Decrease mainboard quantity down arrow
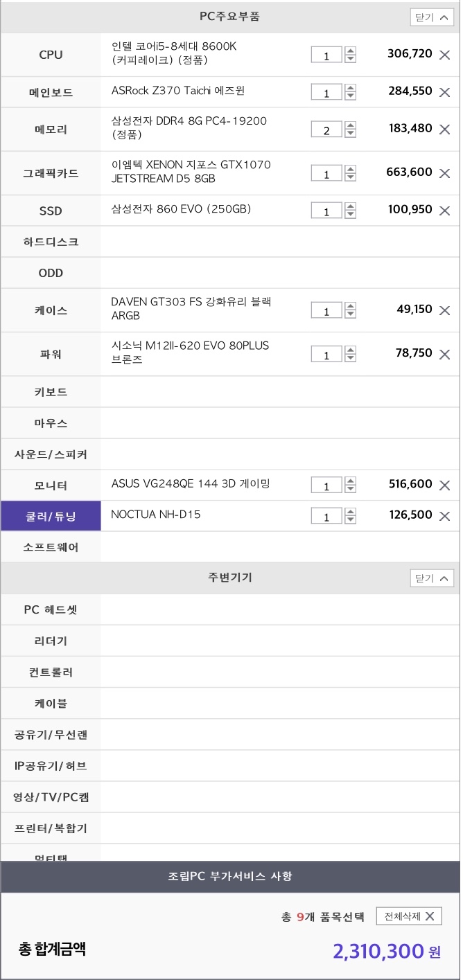The width and height of the screenshot is (463, 980). click(x=350, y=96)
